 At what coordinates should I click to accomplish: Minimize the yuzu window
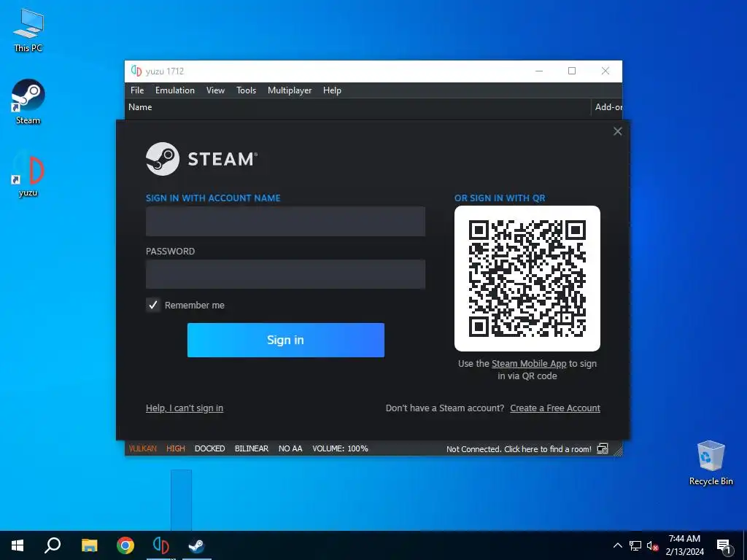[539, 71]
